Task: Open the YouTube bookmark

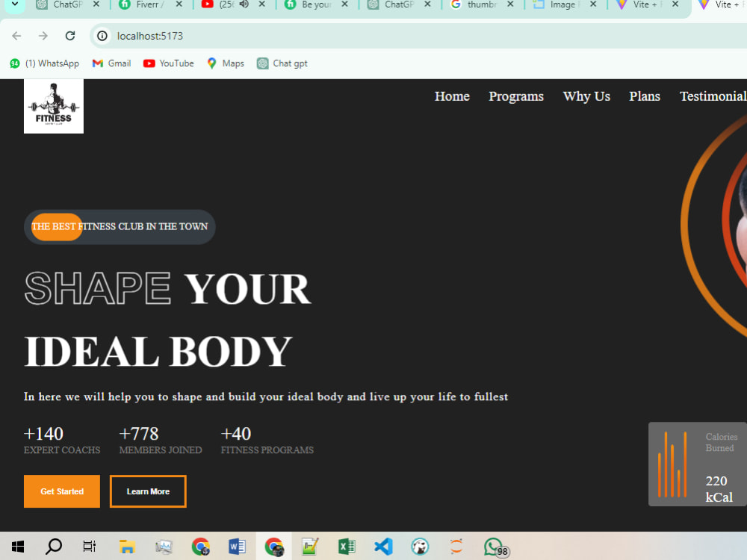Action: 169,63
